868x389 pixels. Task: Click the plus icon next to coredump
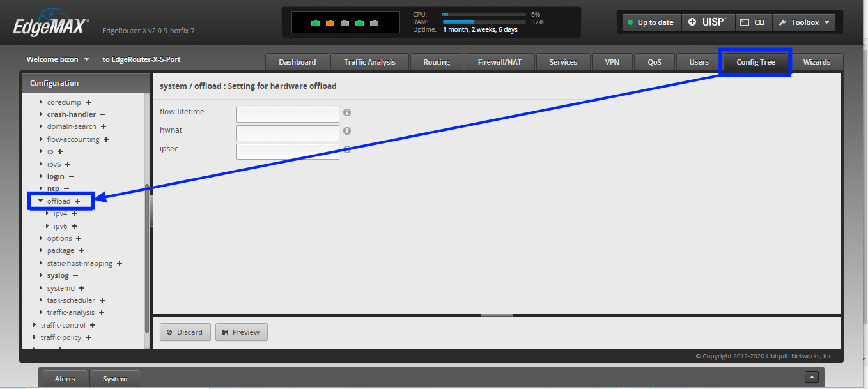tap(88, 102)
